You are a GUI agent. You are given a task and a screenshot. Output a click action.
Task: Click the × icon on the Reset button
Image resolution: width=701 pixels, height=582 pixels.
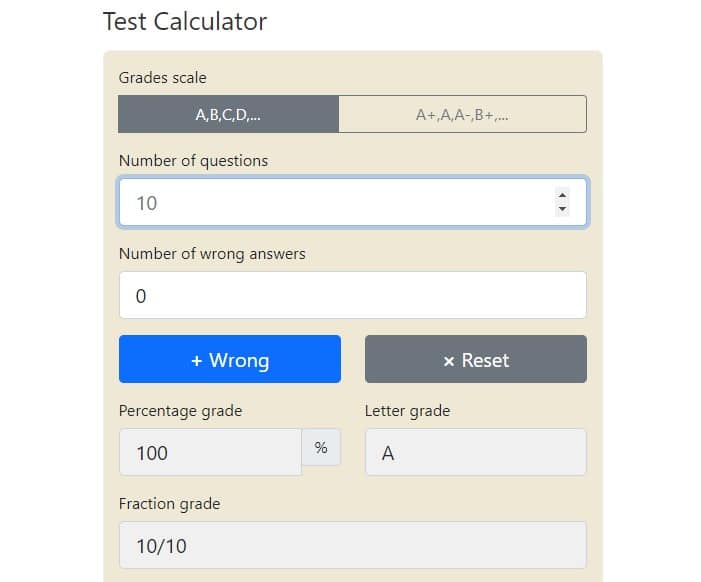[x=449, y=361]
